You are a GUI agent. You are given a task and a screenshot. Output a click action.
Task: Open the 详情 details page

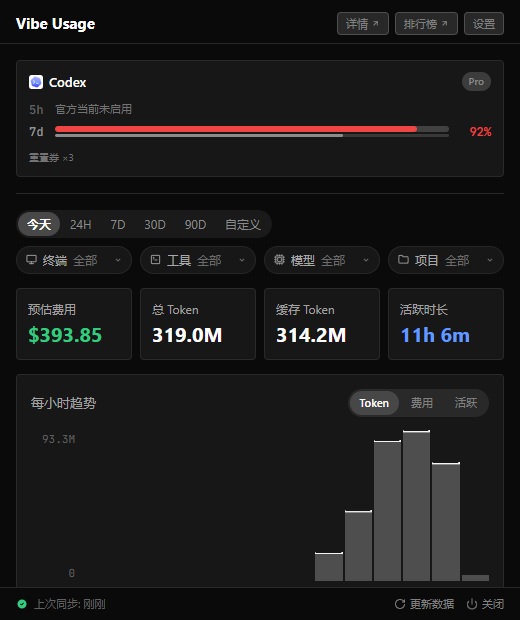tap(363, 24)
